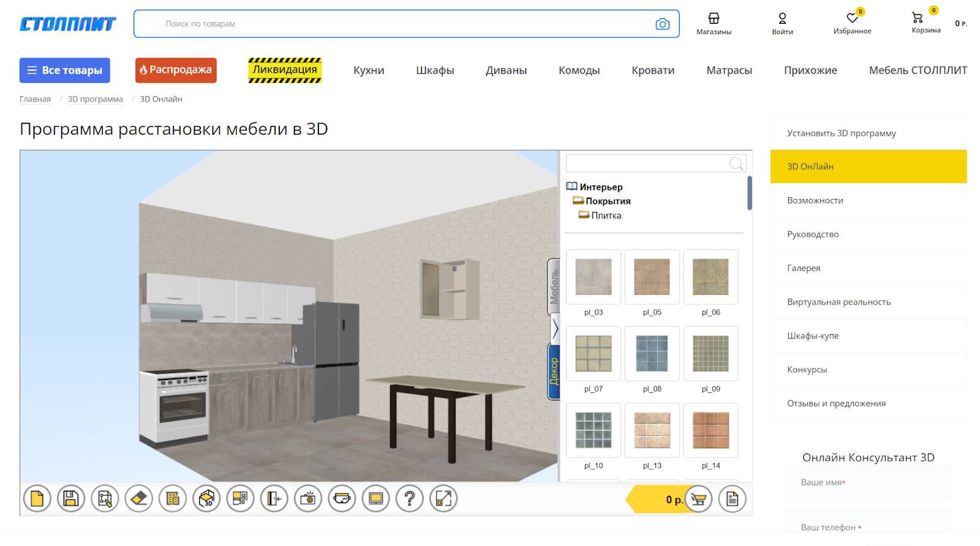The height and width of the screenshot is (546, 980).
Task: Open virtual reality mode with the VR goggles icon
Action: click(342, 499)
